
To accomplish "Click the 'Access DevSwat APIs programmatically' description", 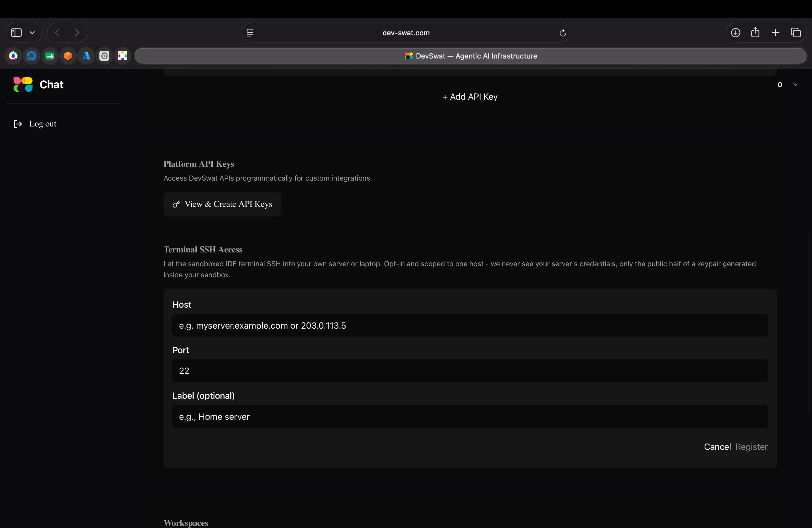I will point(267,178).
